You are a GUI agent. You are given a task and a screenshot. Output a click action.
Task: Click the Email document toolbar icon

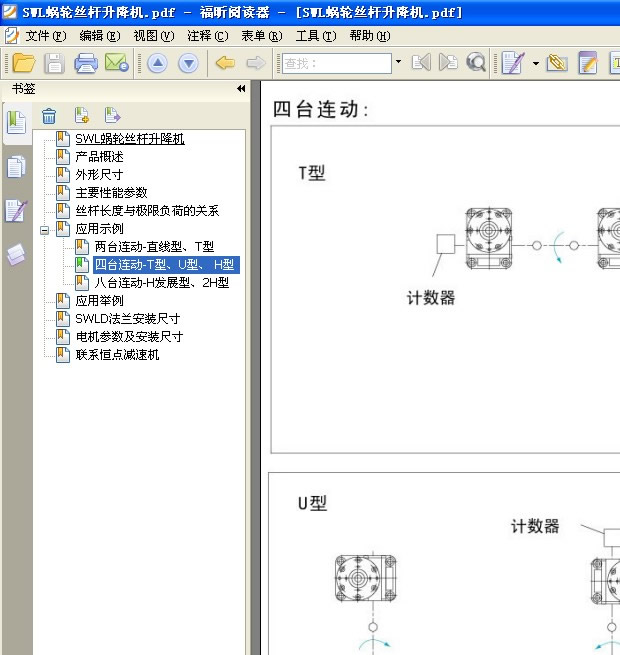click(x=116, y=63)
